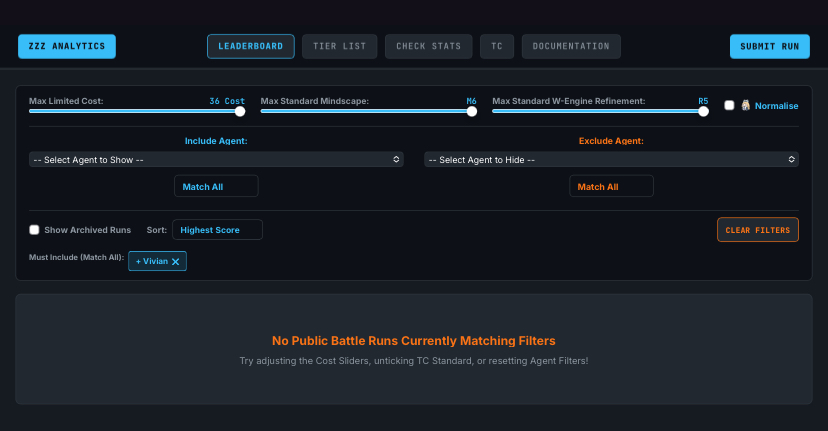
Task: Open the Select Agent to Hide dropdown
Action: 611,160
